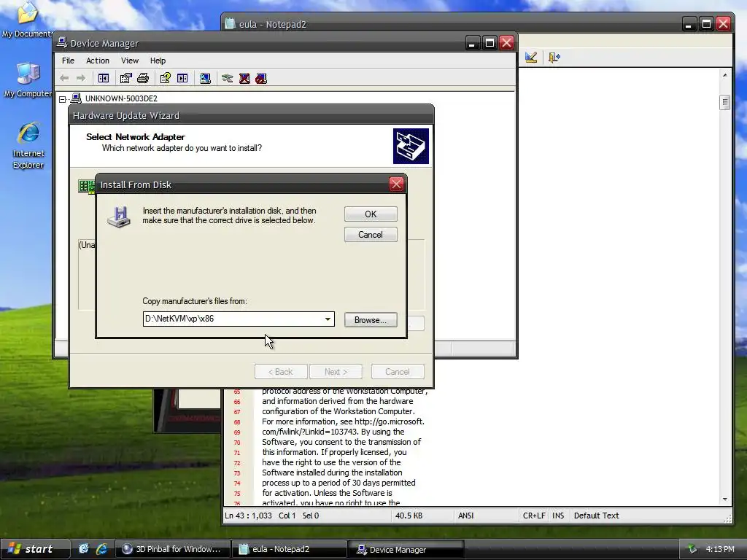Viewport: 747px width, 560px height.
Task: Select the UNKNOWN-5003DE2 computer node
Action: (x=121, y=98)
